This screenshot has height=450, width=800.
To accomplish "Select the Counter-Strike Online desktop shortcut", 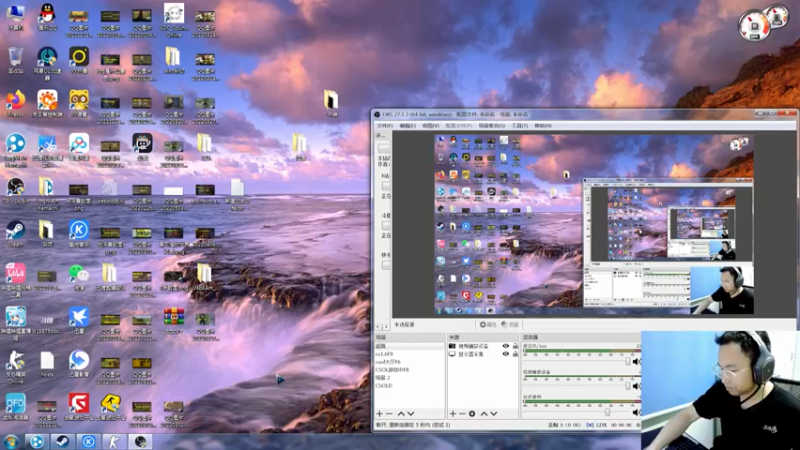I will pos(15,366).
